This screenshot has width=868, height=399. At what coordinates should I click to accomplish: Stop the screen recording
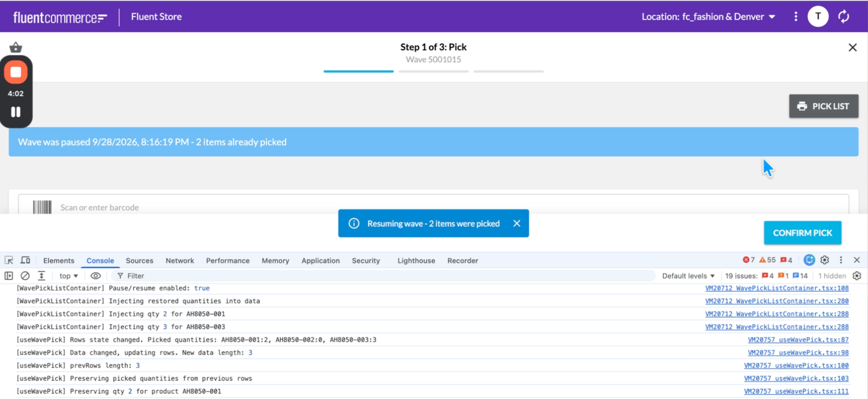15,72
